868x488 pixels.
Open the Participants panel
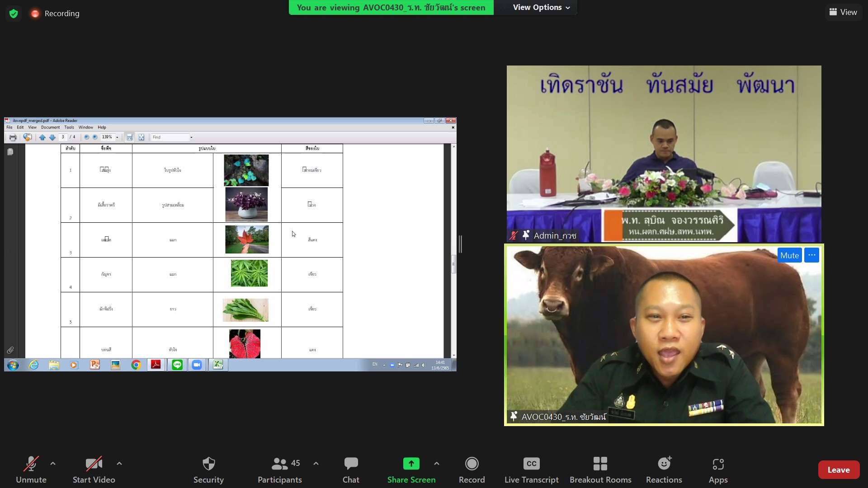pos(280,470)
